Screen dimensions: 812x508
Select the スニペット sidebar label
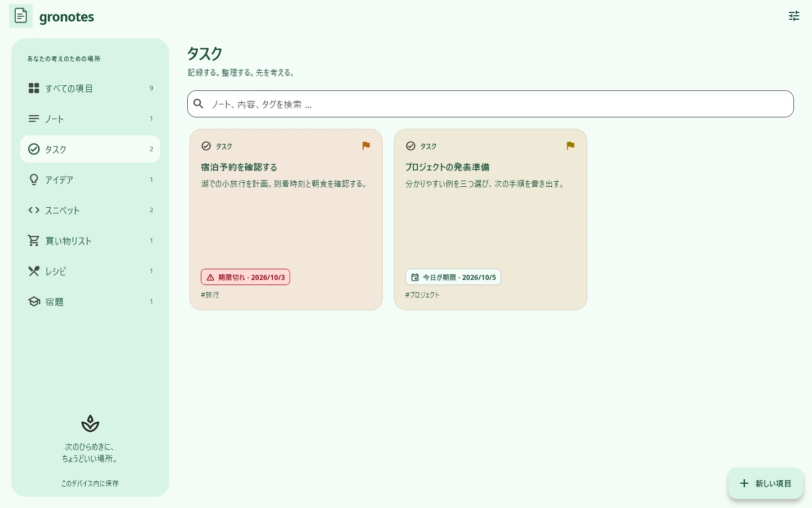coord(63,210)
